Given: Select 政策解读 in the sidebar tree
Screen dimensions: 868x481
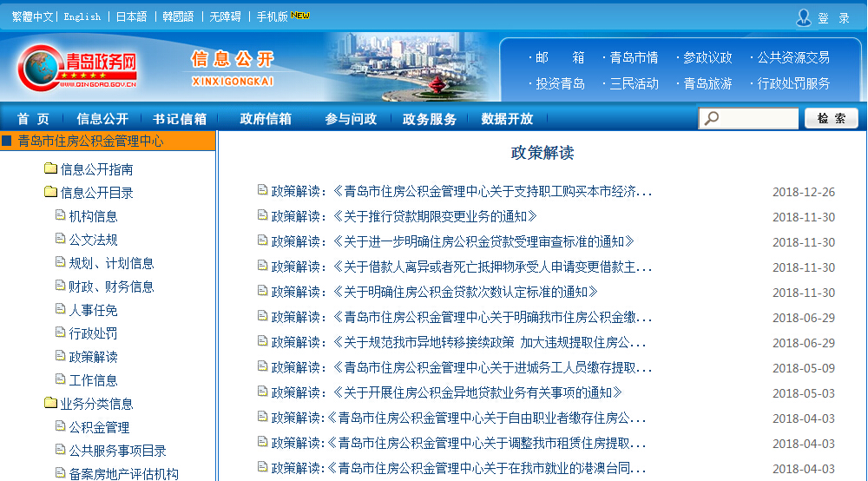Looking at the screenshot, I should pyautogui.click(x=93, y=357).
